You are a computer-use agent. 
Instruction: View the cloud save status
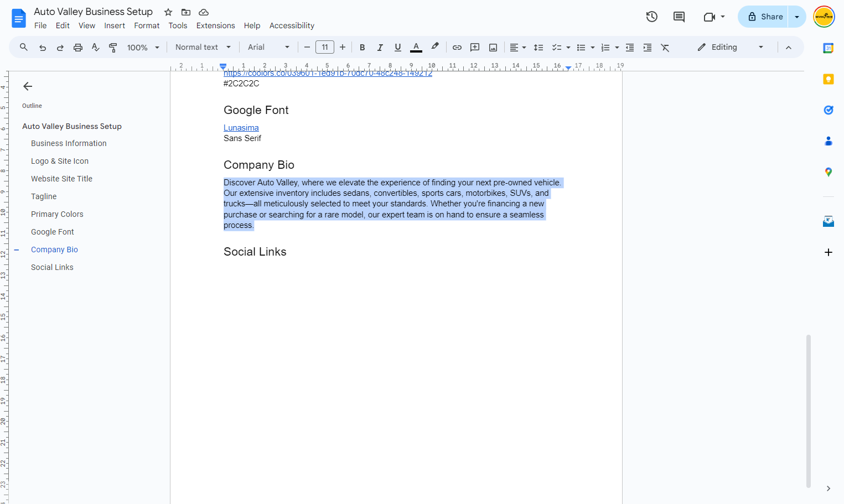pyautogui.click(x=204, y=12)
